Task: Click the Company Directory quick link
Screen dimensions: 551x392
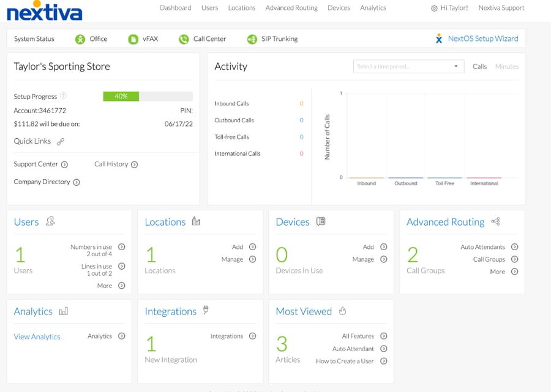Action: click(42, 182)
